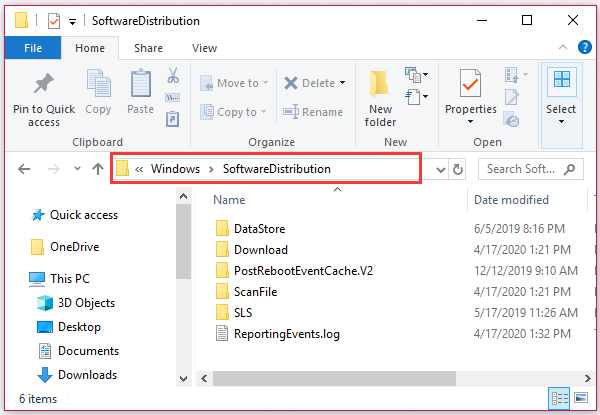Image resolution: width=600 pixels, height=415 pixels.
Task: Refresh the SoftwareDistribution folder view
Action: [x=458, y=169]
